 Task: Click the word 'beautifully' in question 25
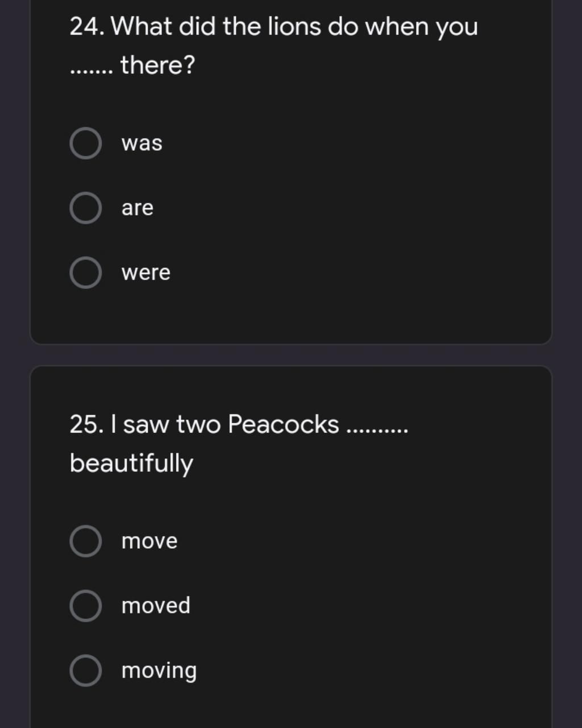(x=131, y=464)
